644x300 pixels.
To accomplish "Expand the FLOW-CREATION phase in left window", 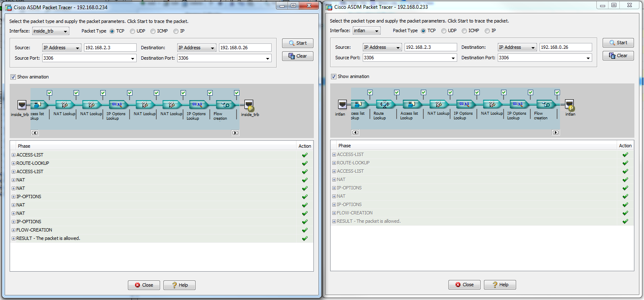I will click(x=13, y=230).
